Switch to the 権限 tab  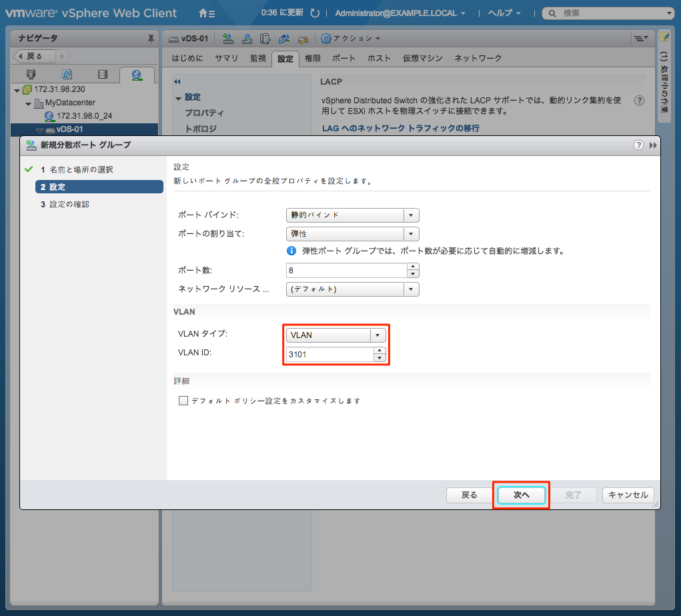313,58
